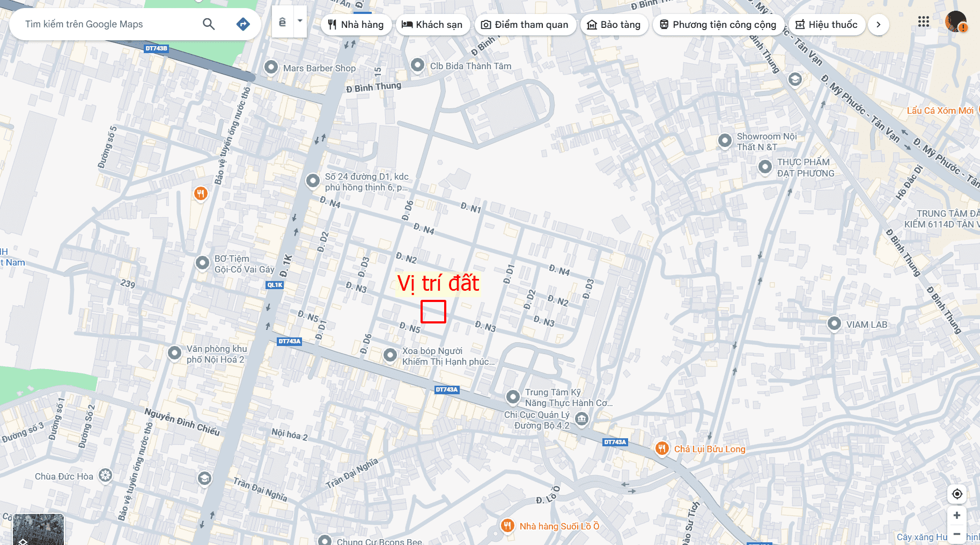980x545 pixels.
Task: Open directions with the blue arrow icon
Action: point(243,24)
